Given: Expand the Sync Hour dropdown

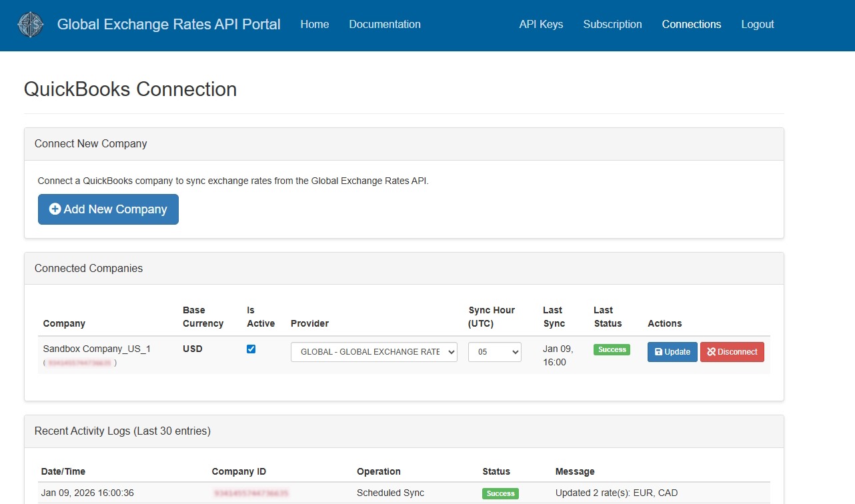Looking at the screenshot, I should tap(494, 352).
